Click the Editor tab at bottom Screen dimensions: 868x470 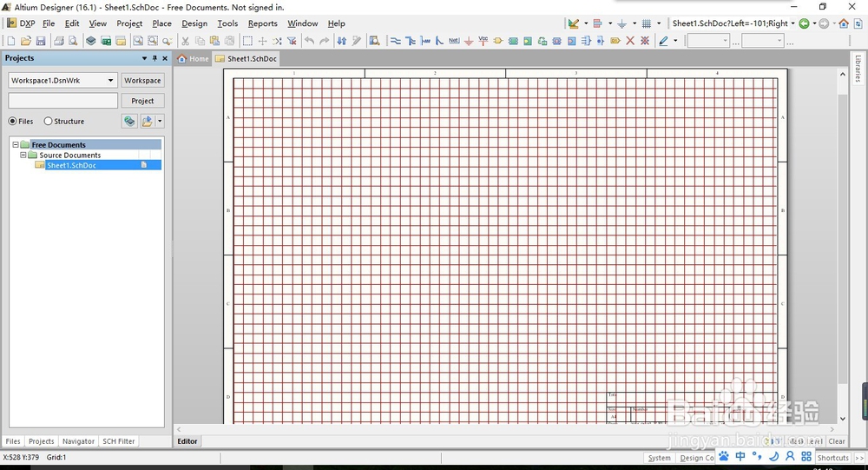(187, 441)
